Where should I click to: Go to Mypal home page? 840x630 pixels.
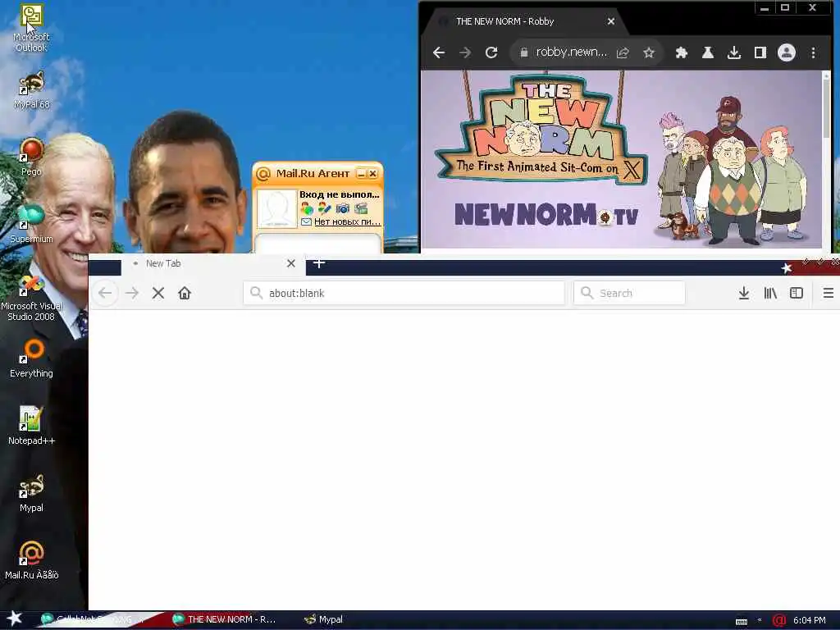tap(185, 293)
